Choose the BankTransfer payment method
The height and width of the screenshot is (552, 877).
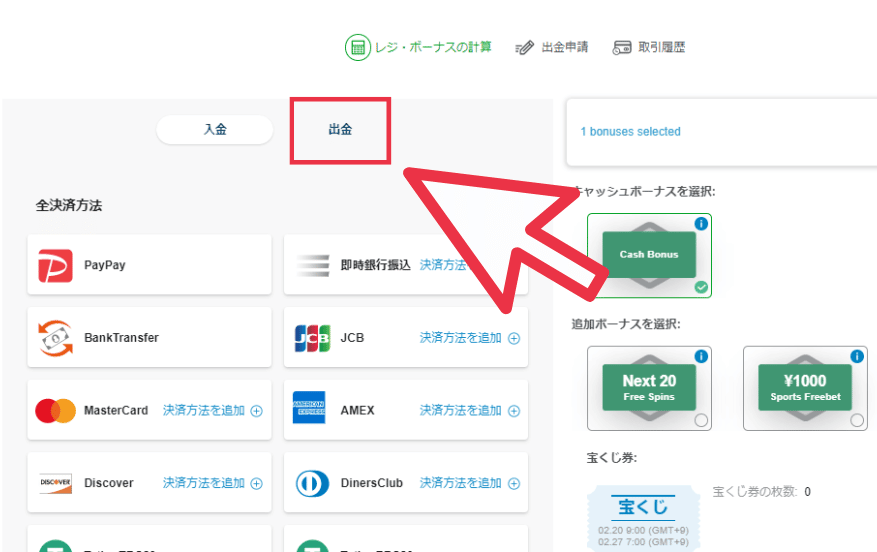pos(149,337)
